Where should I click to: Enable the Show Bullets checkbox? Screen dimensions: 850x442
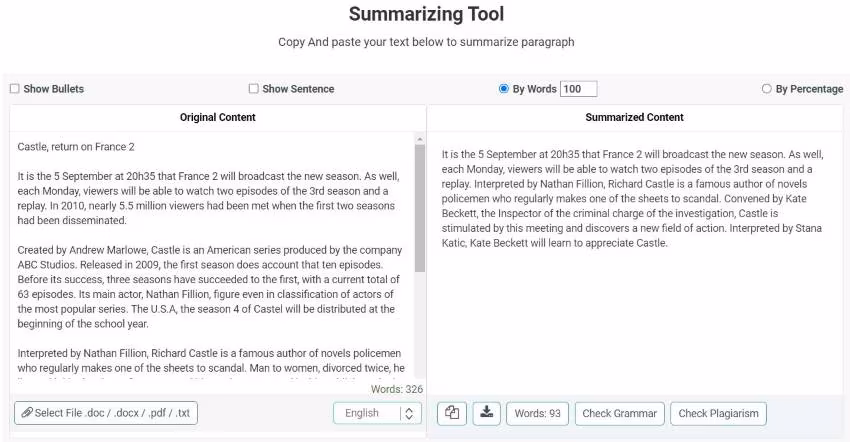point(15,89)
